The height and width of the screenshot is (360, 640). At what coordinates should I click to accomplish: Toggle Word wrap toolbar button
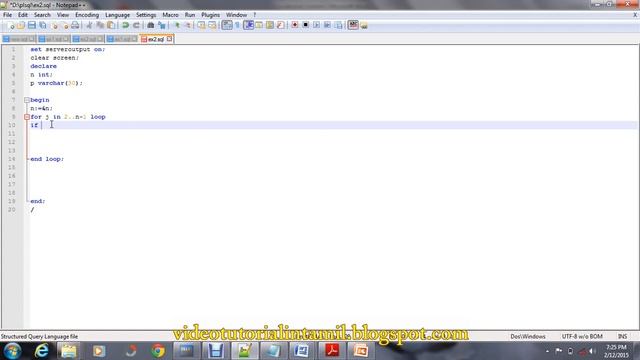click(x=227, y=25)
